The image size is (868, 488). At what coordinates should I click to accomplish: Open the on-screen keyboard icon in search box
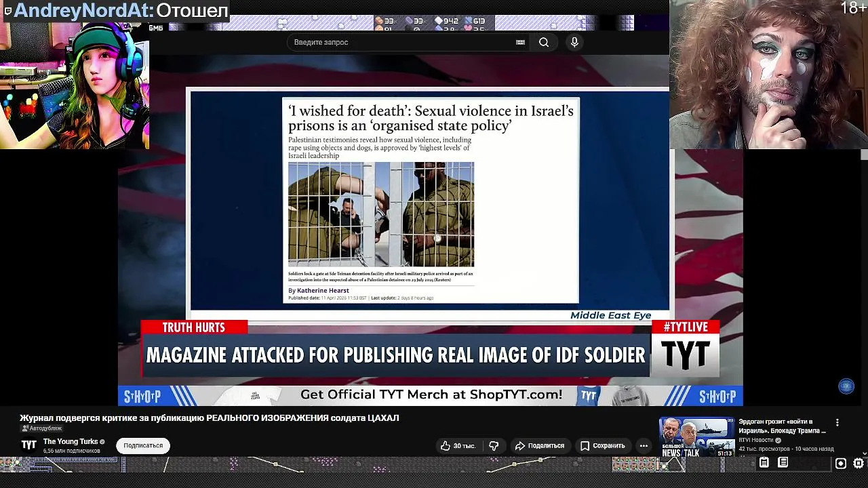click(520, 42)
